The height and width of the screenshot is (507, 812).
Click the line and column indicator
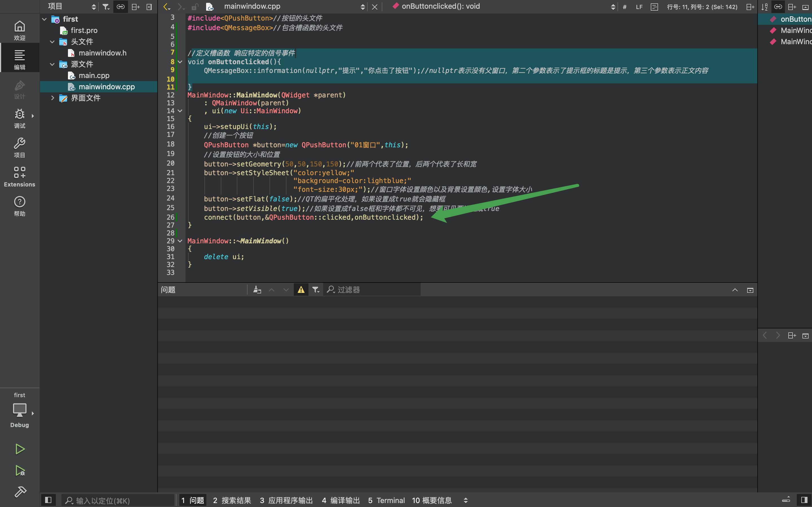click(x=702, y=7)
